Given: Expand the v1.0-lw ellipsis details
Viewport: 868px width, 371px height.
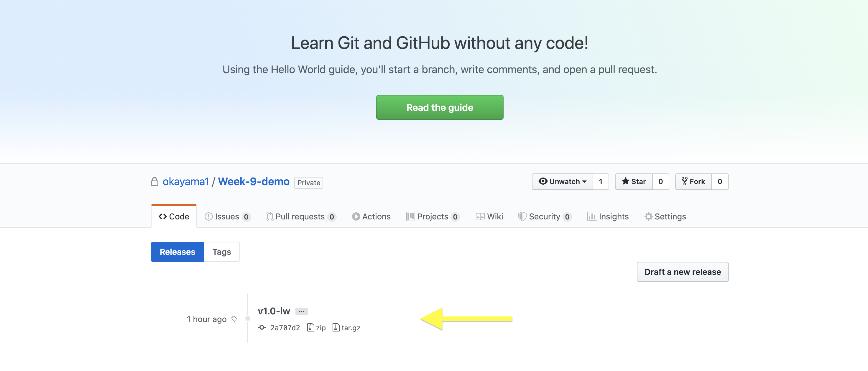Looking at the screenshot, I should 301,311.
